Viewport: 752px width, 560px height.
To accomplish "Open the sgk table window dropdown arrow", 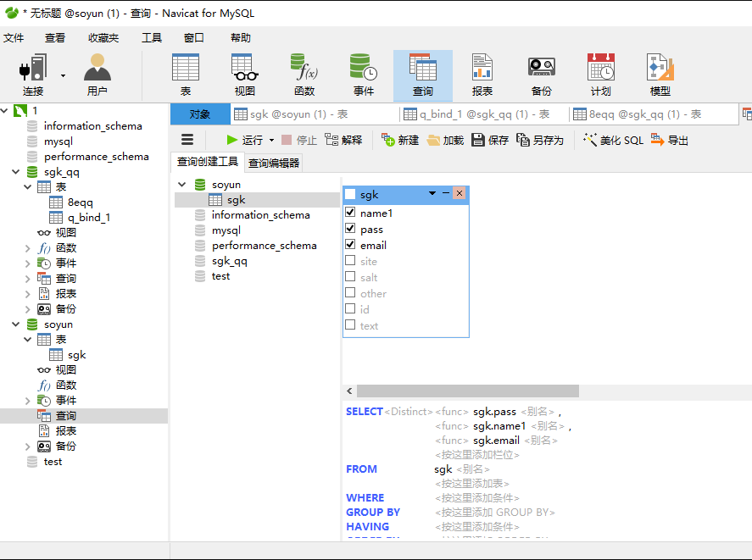I will point(432,193).
